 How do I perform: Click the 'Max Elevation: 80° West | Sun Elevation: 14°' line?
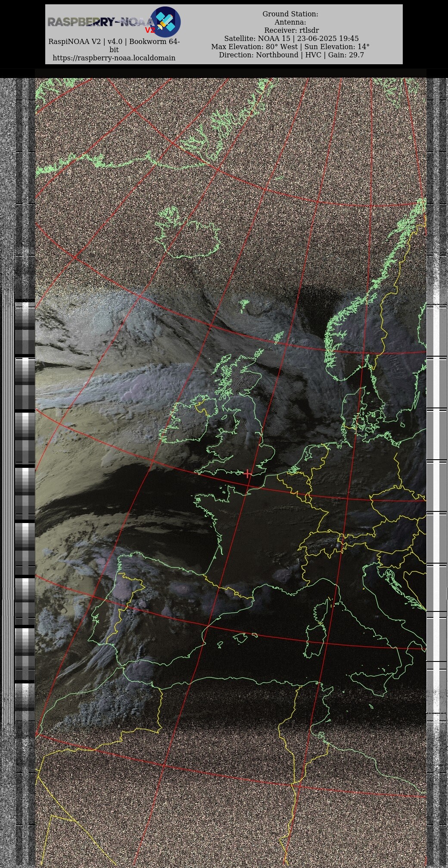[x=290, y=47]
